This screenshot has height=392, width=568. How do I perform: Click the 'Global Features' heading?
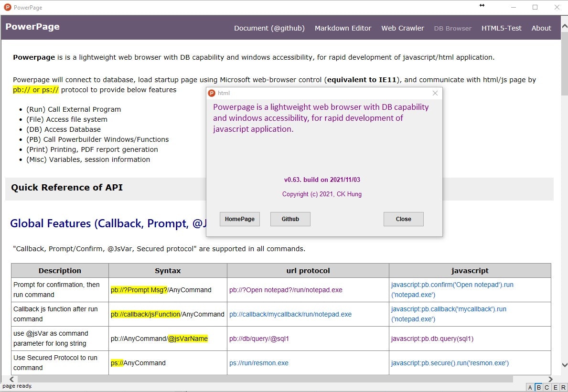pyautogui.click(x=108, y=223)
